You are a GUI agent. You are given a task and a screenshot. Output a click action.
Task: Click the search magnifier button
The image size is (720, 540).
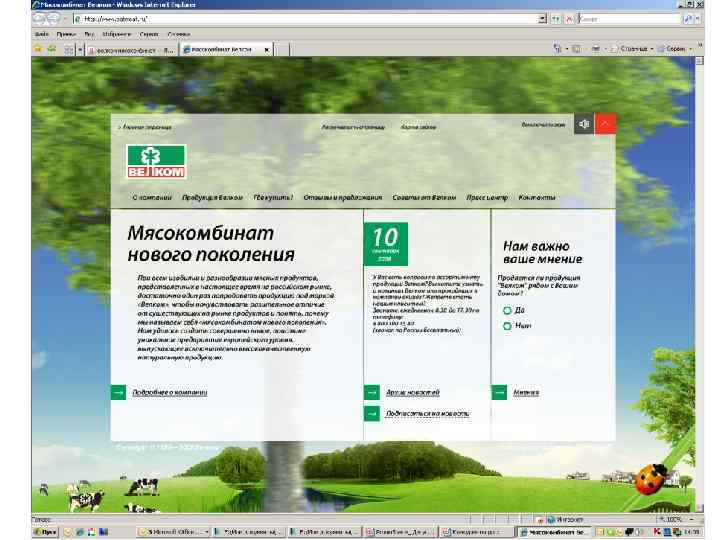[x=687, y=19]
